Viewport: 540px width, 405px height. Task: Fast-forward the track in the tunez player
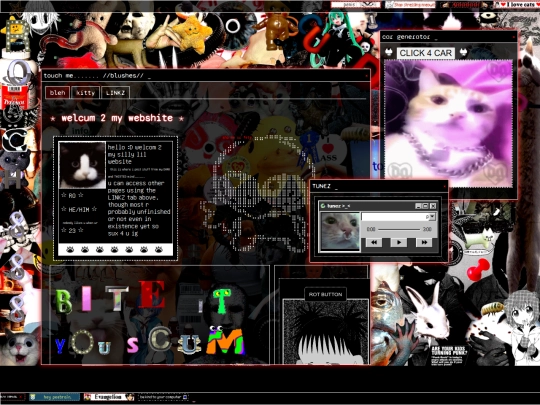pos(424,242)
